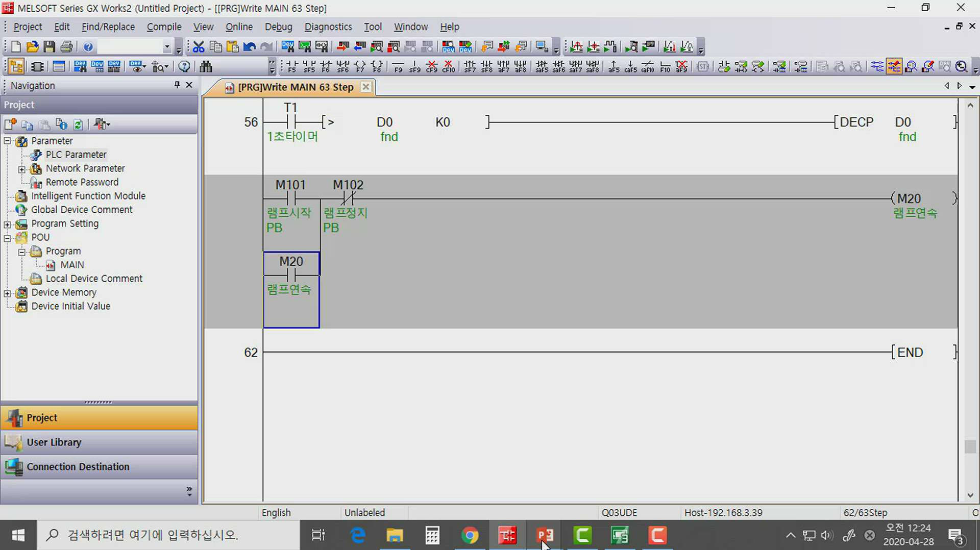This screenshot has height=550, width=980.
Task: Open the toolbar combo box dropdown
Action: [x=167, y=47]
